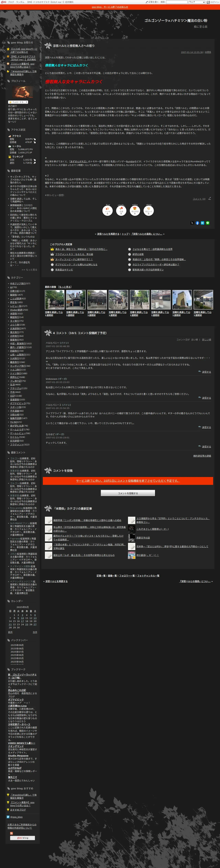The image size is (220, 868).
Task: Click the もっと見る link for latest images
Action: pyautogui.click(x=65, y=287)
